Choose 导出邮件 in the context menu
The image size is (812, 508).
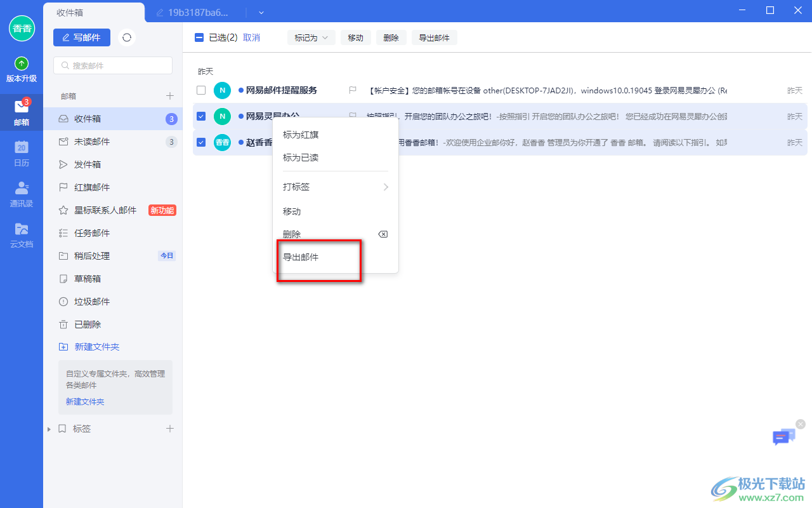click(x=336, y=257)
